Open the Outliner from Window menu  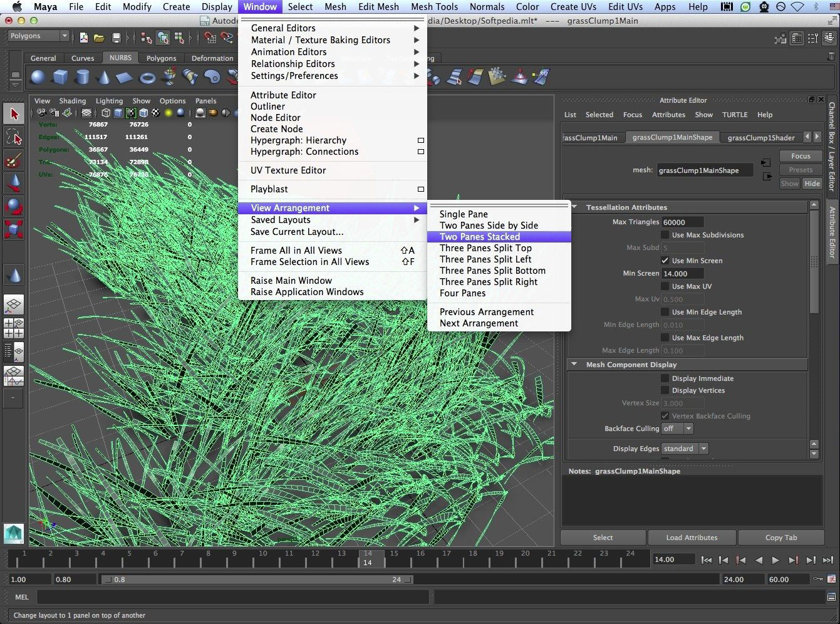[x=333, y=107]
